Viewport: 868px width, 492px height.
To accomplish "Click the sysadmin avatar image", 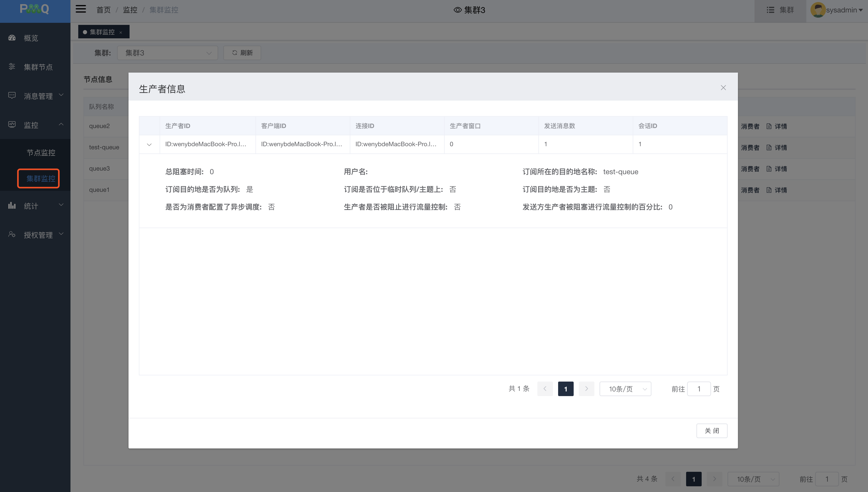I will pyautogui.click(x=818, y=10).
